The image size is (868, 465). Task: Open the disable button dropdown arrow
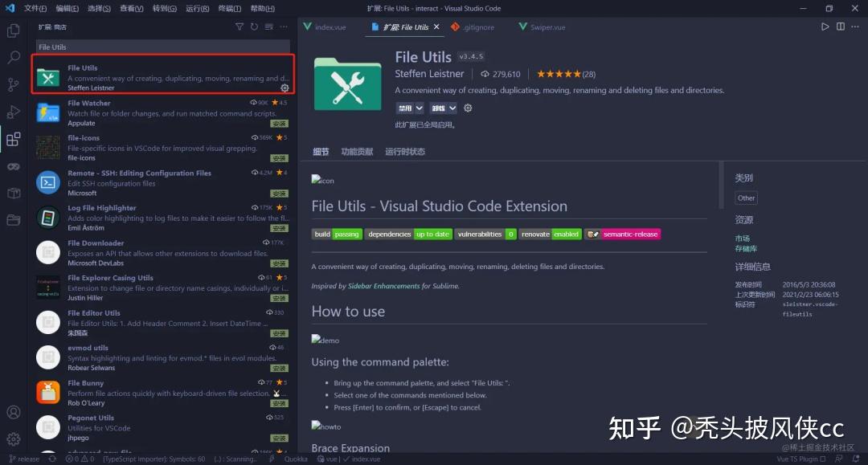click(x=419, y=108)
